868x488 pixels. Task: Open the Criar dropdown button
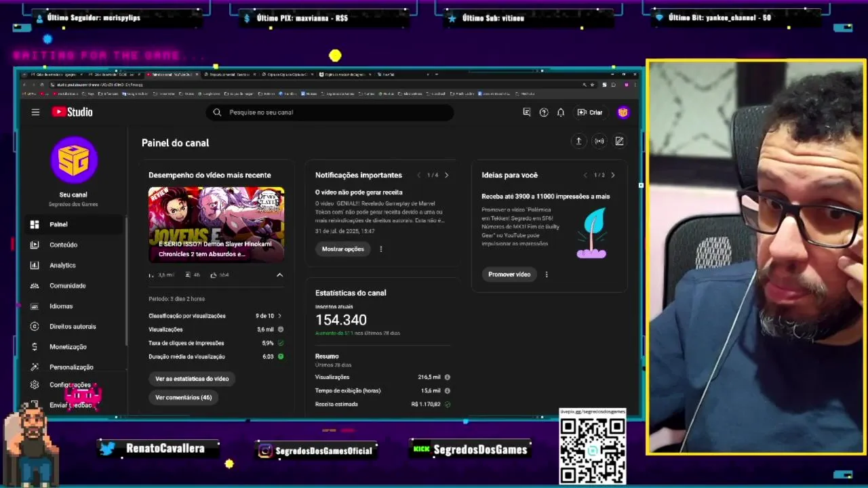[x=589, y=113]
